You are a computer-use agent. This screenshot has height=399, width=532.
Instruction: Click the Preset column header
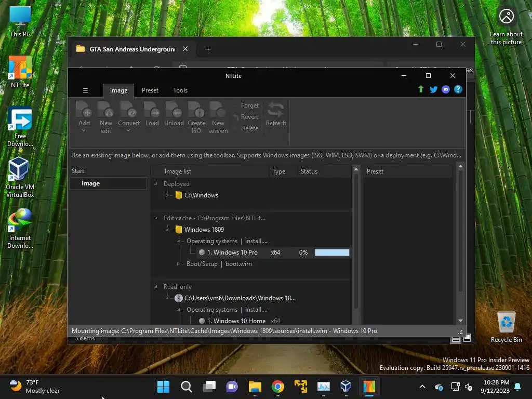pos(407,171)
